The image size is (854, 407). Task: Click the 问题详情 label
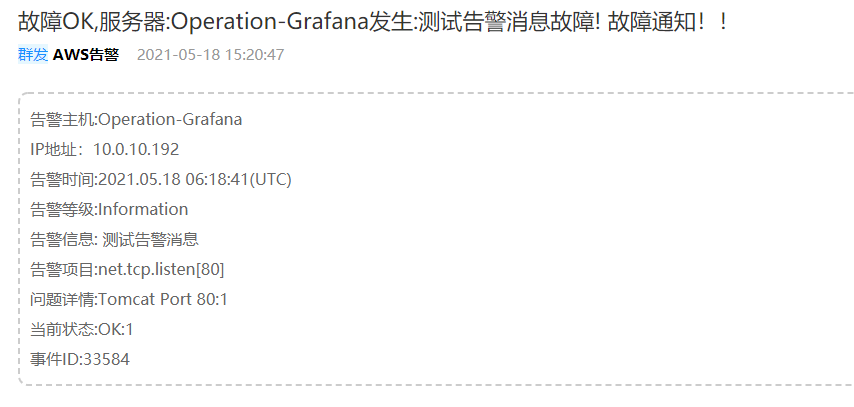click(x=62, y=299)
